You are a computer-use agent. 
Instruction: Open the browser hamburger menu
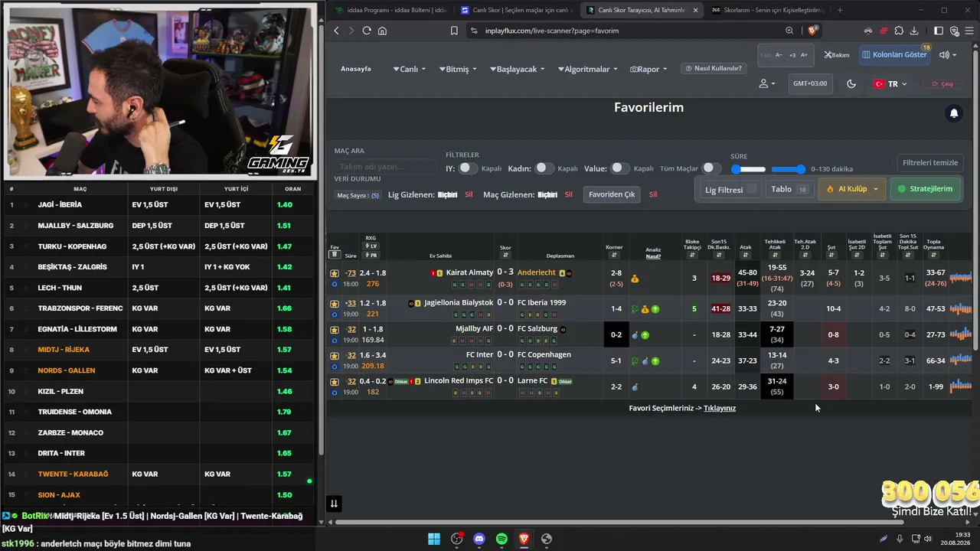971,31
